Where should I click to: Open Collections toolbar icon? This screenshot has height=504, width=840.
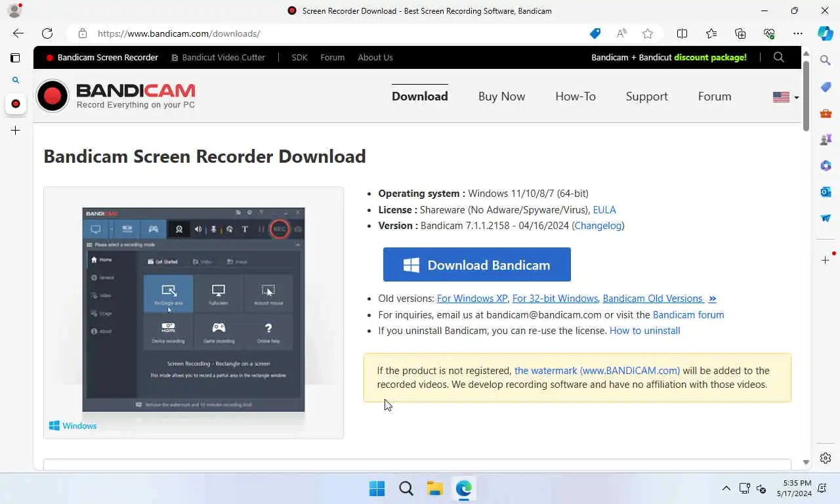point(740,33)
